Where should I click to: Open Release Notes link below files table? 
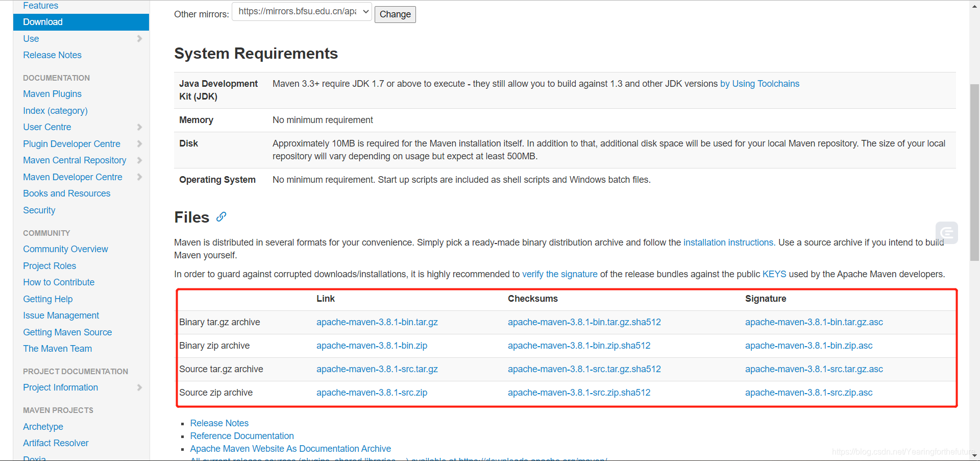click(x=219, y=423)
